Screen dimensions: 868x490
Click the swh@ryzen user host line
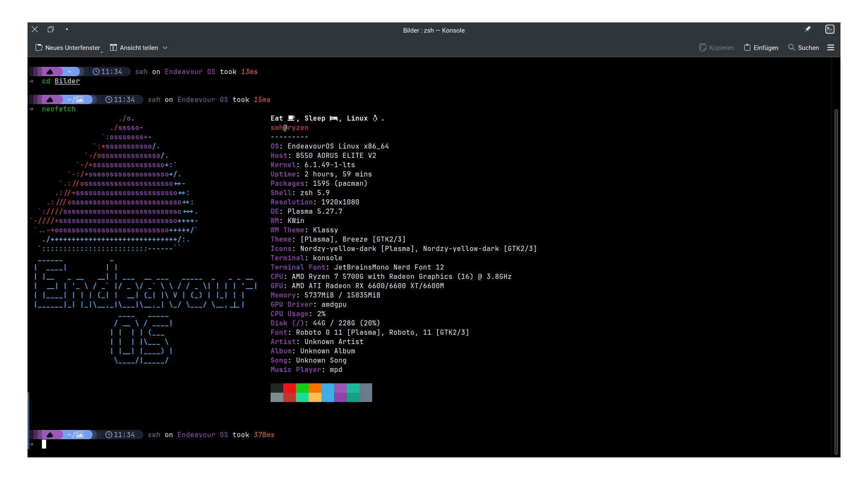290,128
